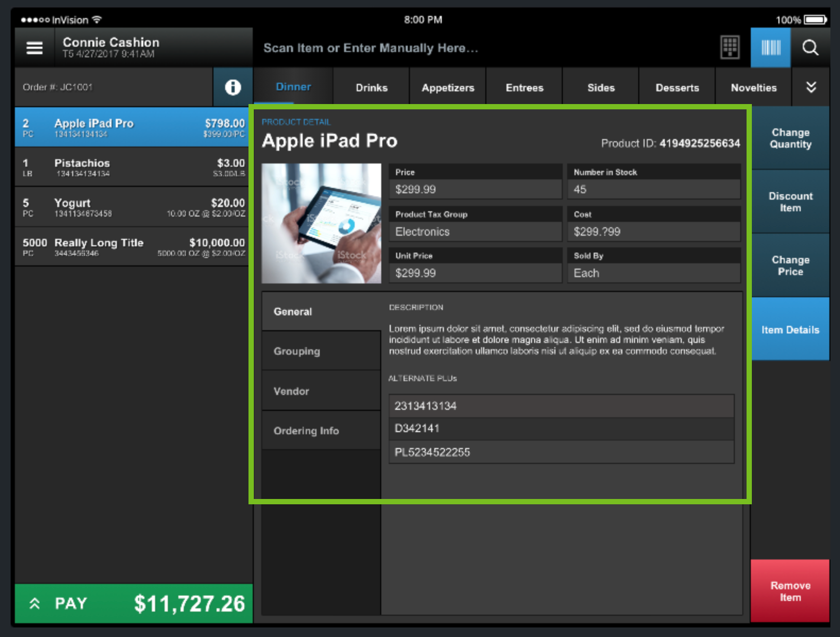Screen dimensions: 840x637
Task: Click the Cost field value
Action: tap(654, 231)
